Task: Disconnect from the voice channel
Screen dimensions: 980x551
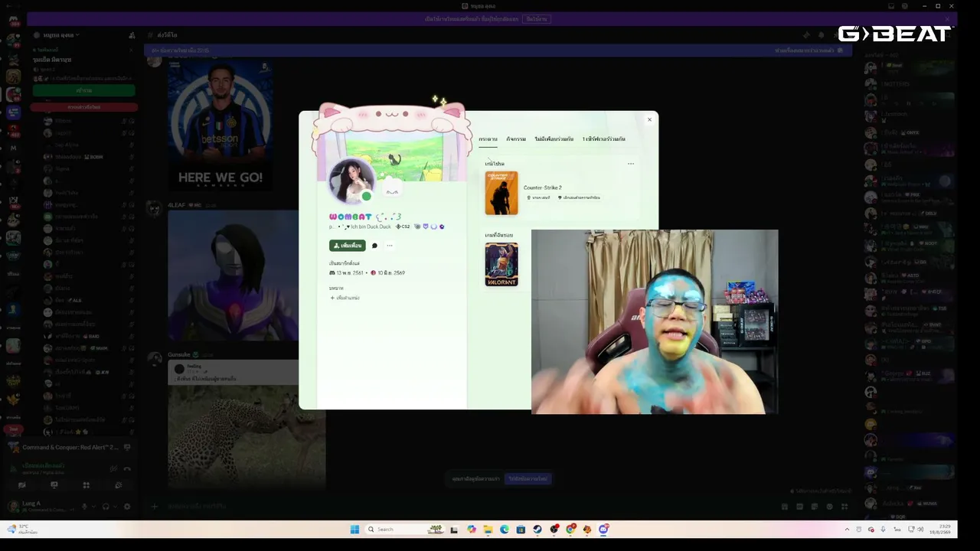Action: click(x=127, y=468)
